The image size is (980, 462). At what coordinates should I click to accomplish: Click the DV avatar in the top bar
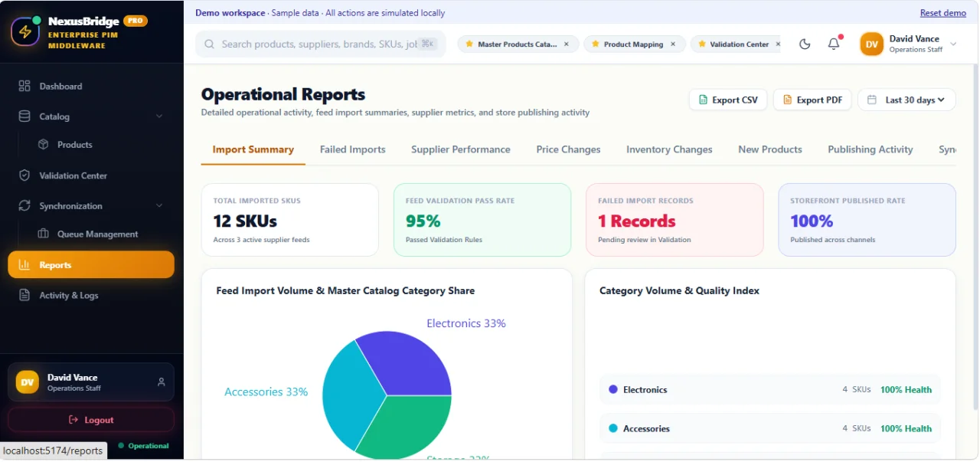(x=872, y=44)
